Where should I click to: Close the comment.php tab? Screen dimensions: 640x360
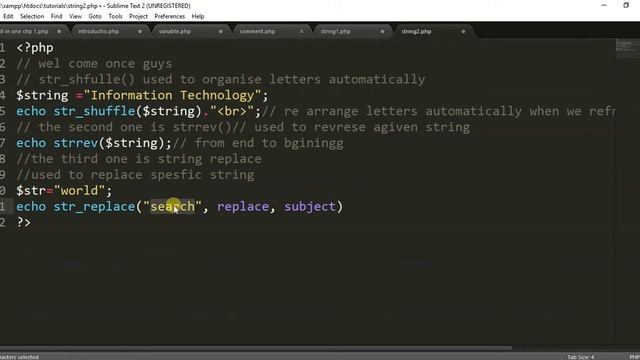[x=302, y=31]
